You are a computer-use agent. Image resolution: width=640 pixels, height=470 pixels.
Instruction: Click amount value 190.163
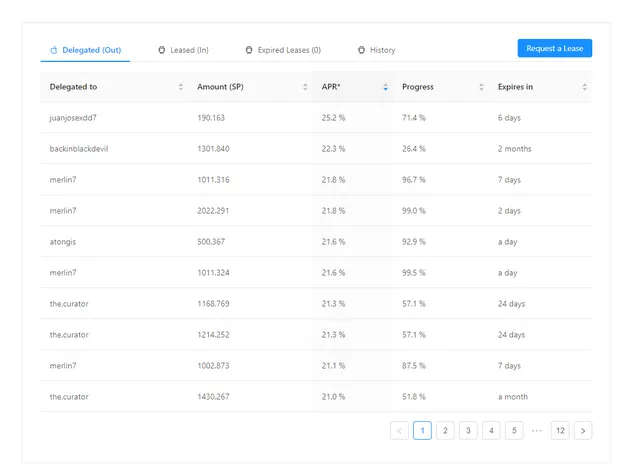[211, 118]
